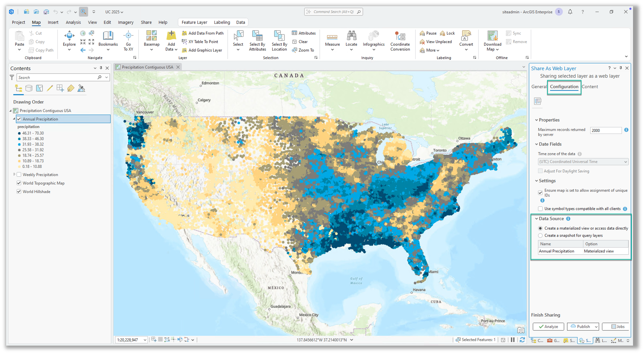The image size is (644, 354).
Task: Click the Analyze button
Action: tap(548, 327)
